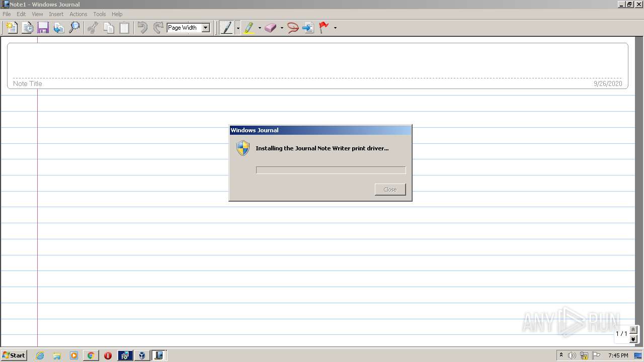Click the Import toolbar icon
This screenshot has height=362, width=644.
59,28
